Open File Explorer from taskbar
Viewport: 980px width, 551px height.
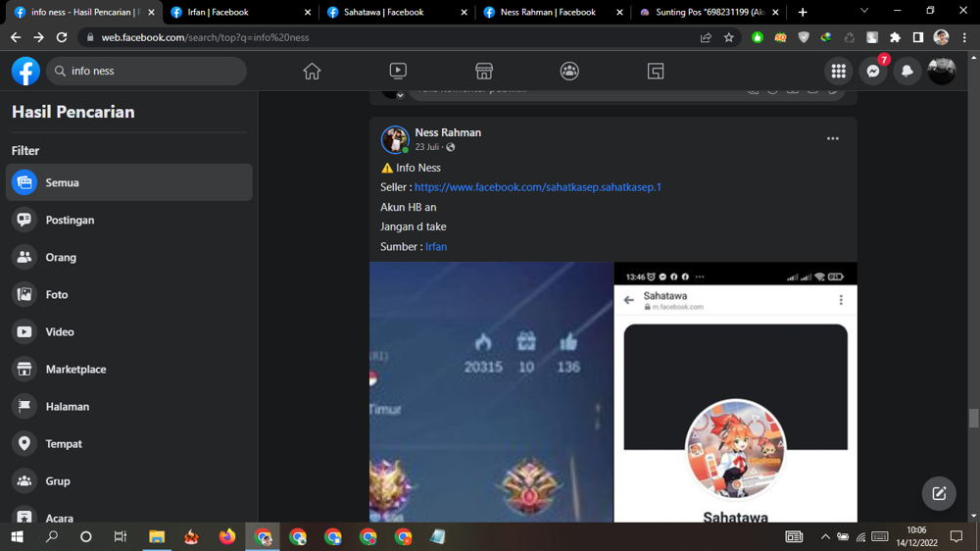pyautogui.click(x=156, y=536)
